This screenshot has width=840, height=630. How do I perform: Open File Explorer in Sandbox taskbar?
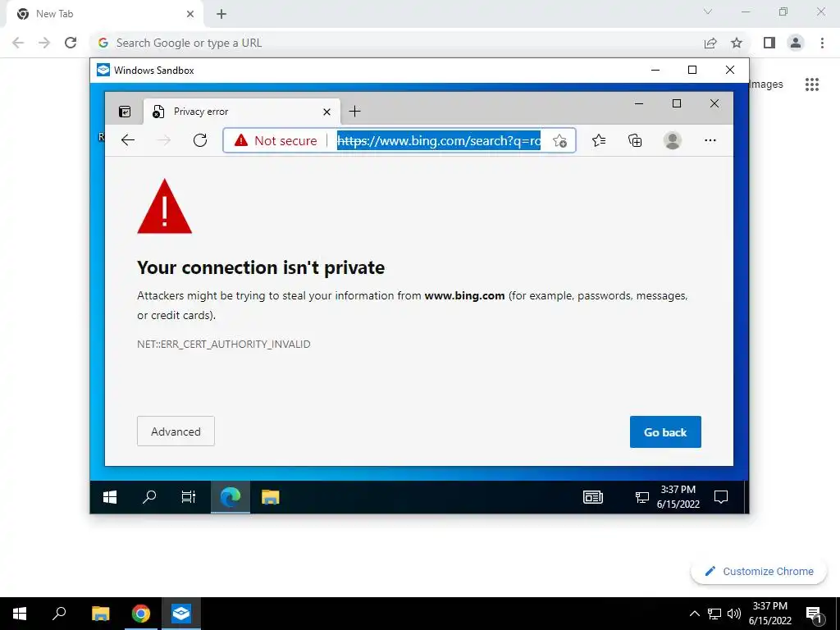pos(270,497)
